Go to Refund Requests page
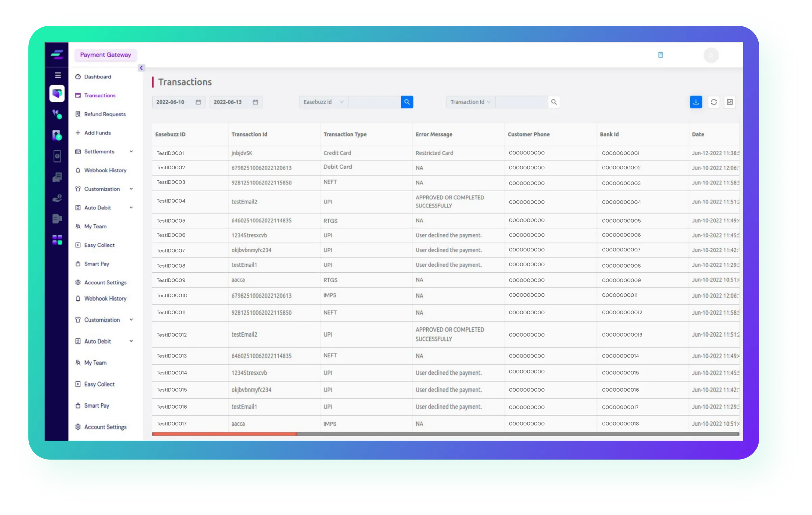The image size is (812, 515). tap(105, 114)
